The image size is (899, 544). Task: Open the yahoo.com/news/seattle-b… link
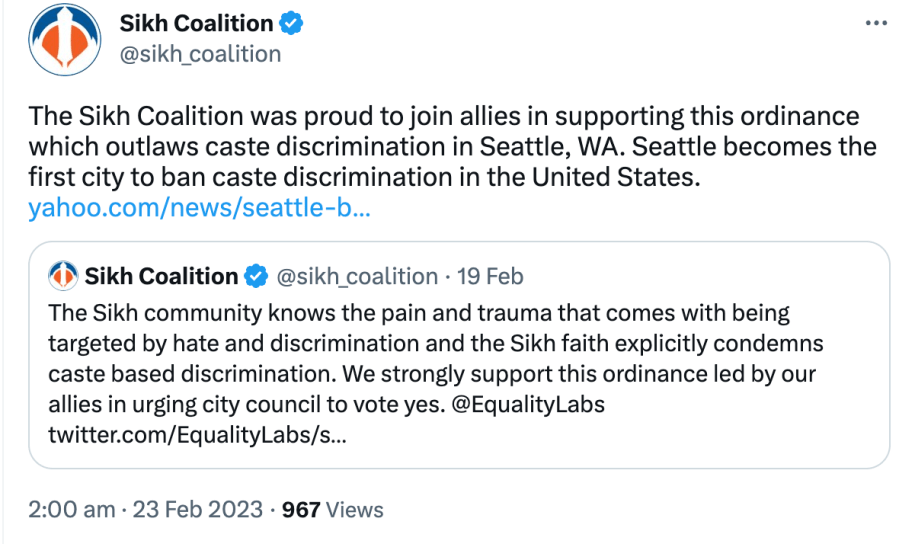[x=199, y=209]
